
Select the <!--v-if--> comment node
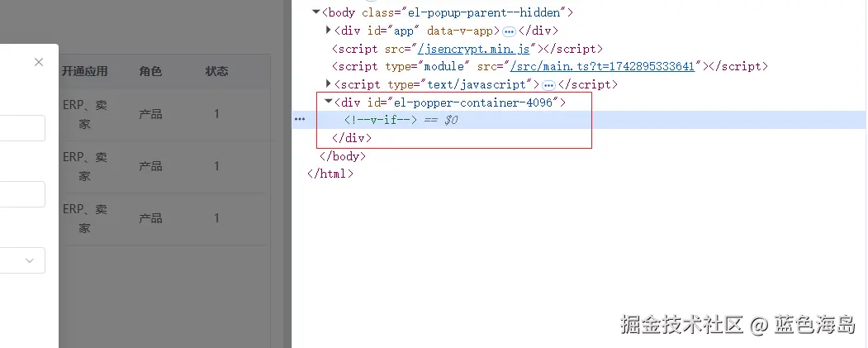point(380,120)
